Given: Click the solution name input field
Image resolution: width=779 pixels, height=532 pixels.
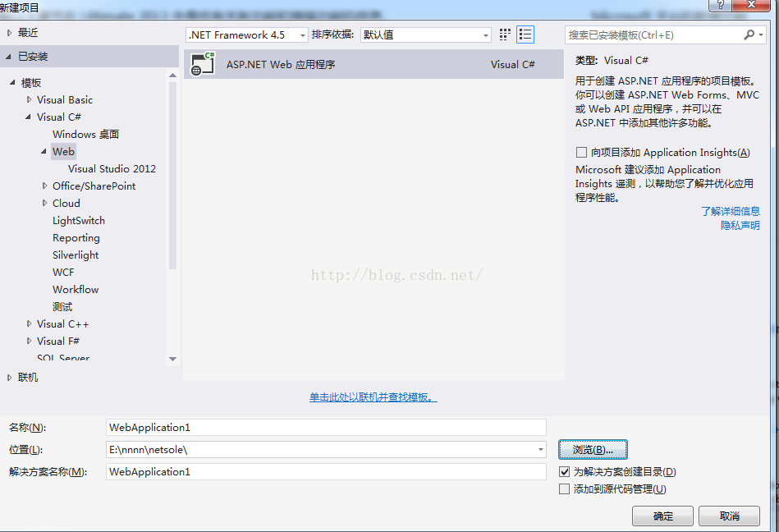Looking at the screenshot, I should click(326, 472).
